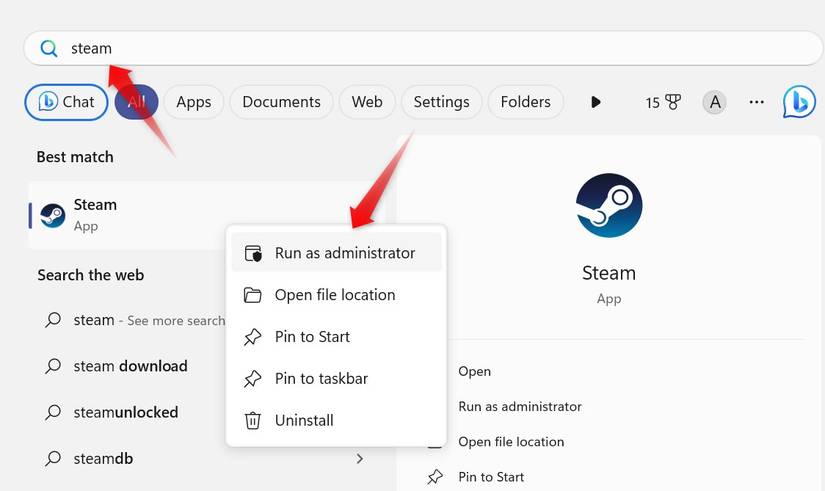Click the search icon beside steam download
The height and width of the screenshot is (491, 825).
[53, 366]
